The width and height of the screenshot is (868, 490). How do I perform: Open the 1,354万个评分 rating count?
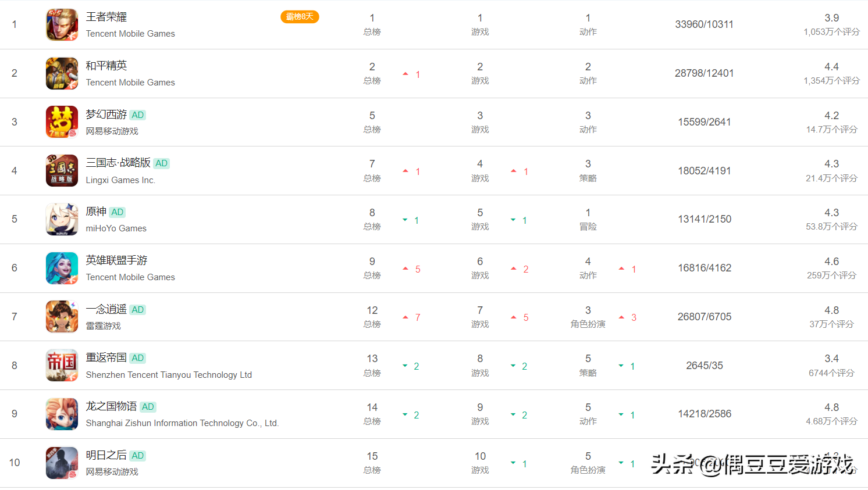(831, 81)
